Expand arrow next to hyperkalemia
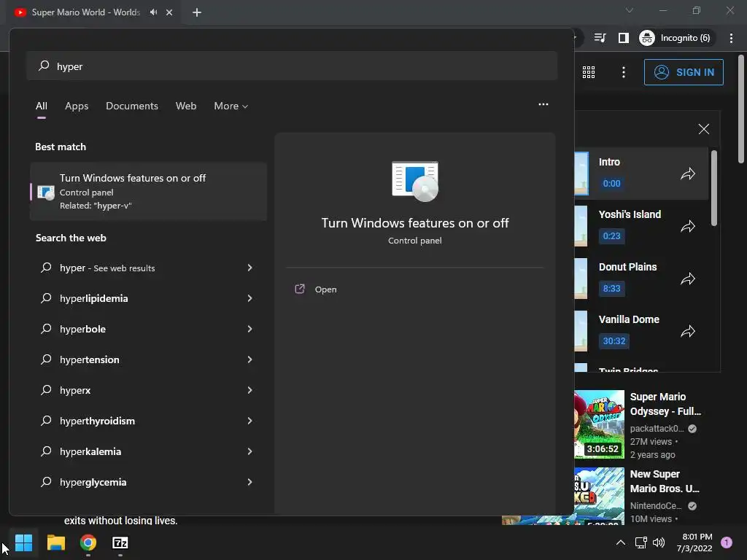 [249, 451]
